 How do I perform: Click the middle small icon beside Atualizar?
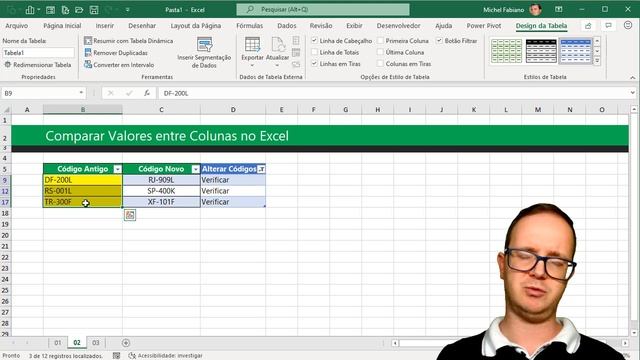click(x=296, y=52)
